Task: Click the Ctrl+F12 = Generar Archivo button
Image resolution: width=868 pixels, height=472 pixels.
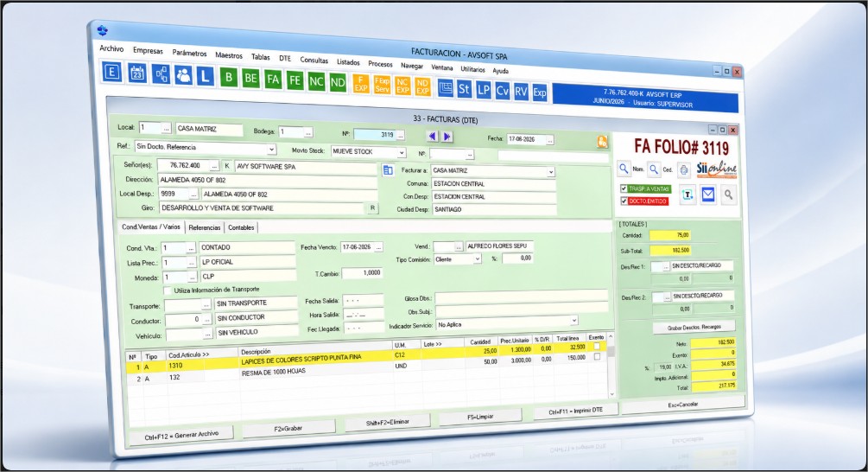Action: point(181,436)
